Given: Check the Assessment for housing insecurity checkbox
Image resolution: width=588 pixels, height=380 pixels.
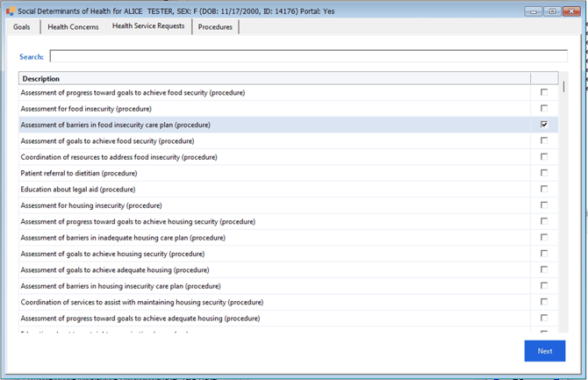Looking at the screenshot, I should [x=544, y=205].
